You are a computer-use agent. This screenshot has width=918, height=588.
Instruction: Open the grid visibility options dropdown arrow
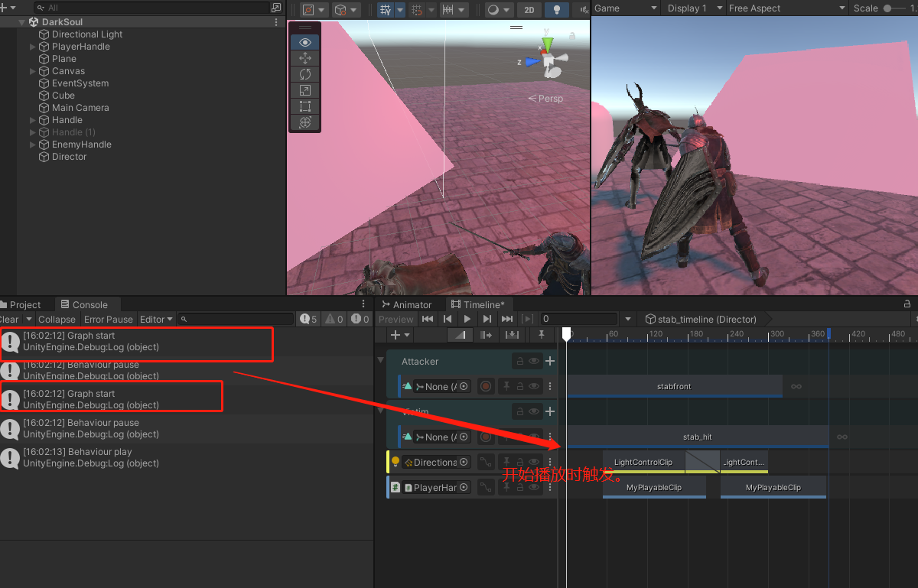pos(400,9)
